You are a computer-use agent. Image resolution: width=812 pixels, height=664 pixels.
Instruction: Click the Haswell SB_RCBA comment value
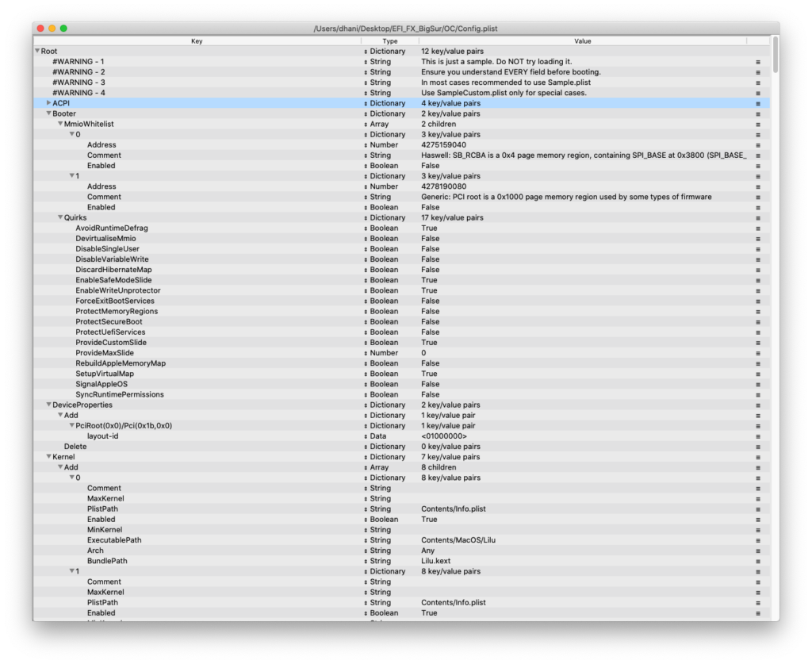pyautogui.click(x=584, y=155)
